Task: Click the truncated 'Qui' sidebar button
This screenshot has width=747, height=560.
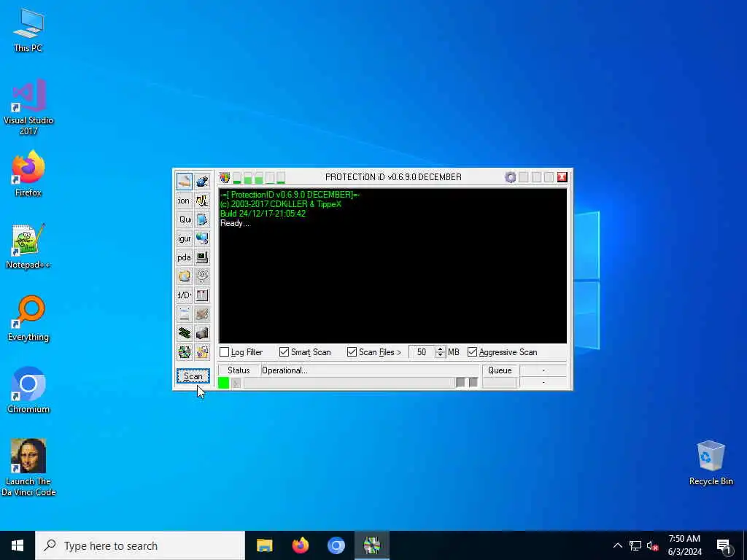Action: tap(185, 219)
